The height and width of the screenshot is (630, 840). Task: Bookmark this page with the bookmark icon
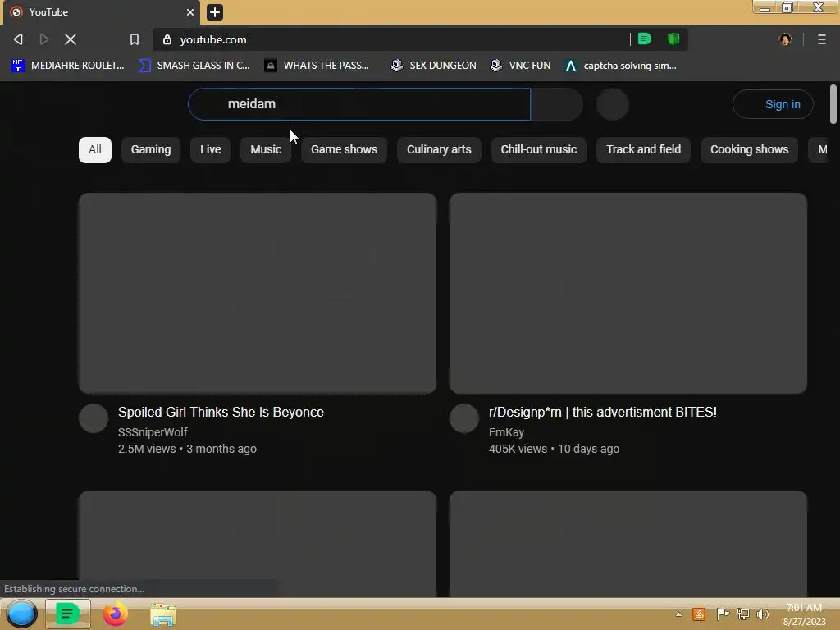(135, 39)
